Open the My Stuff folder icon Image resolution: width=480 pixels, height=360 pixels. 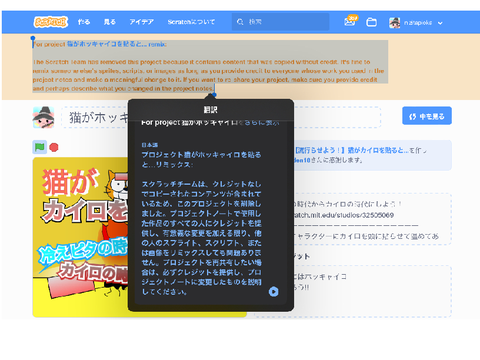tap(371, 22)
